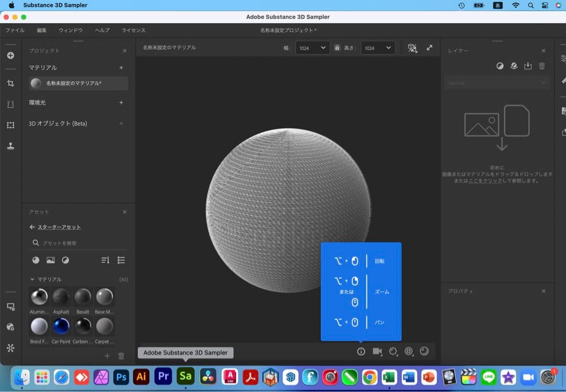Open the height 1024 dropdown
566x392 pixels.
pos(378,47)
